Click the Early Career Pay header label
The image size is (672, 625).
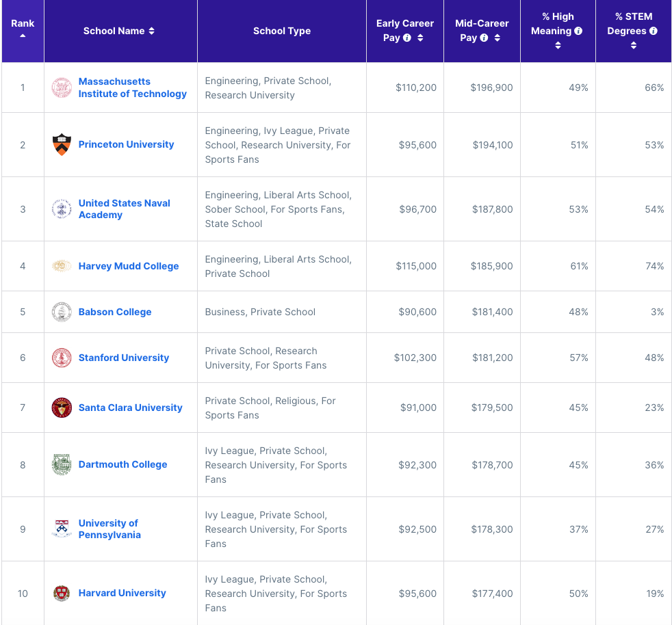pyautogui.click(x=405, y=30)
